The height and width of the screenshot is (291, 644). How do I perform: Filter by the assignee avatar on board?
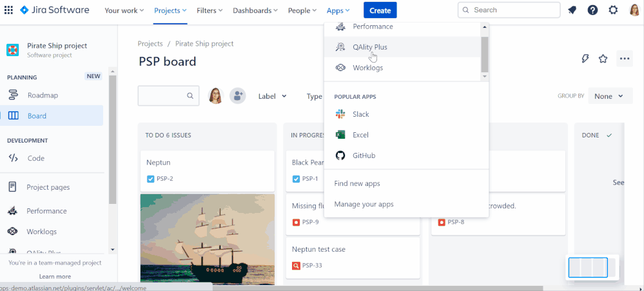pos(216,95)
